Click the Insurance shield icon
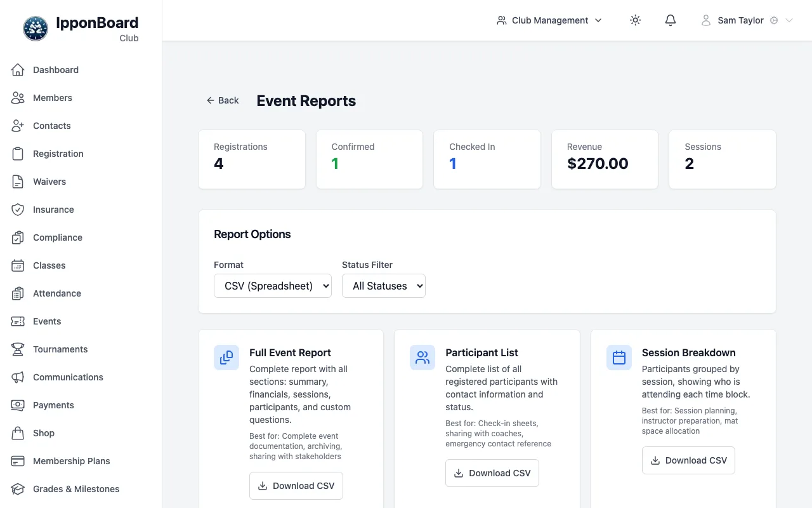The width and height of the screenshot is (812, 508). 18,210
